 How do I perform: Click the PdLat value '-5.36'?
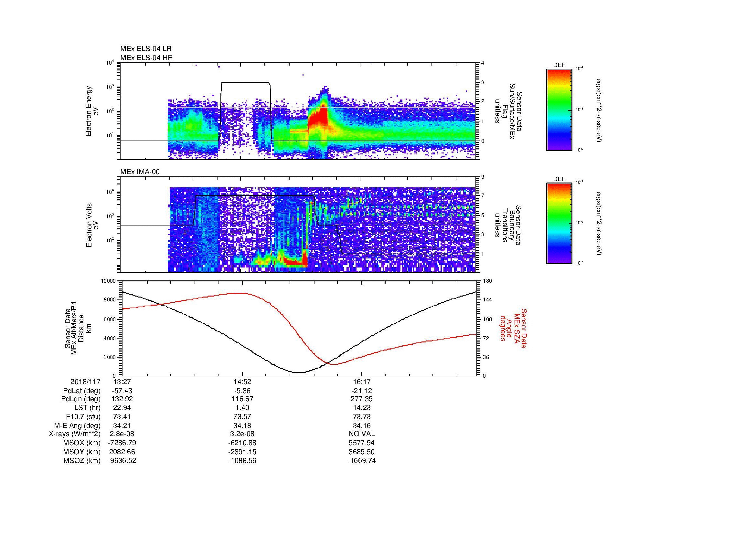click(x=242, y=391)
